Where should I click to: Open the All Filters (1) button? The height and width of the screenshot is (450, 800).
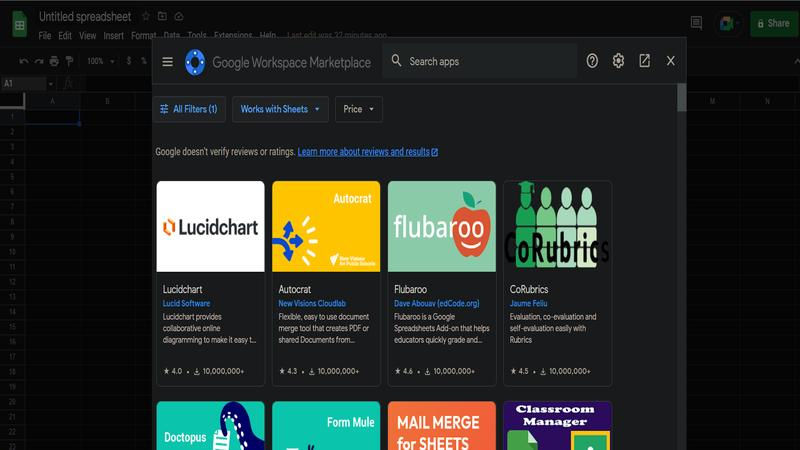[x=189, y=109]
